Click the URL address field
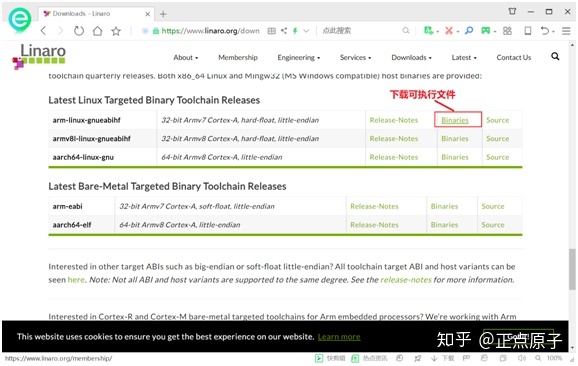This screenshot has height=366, width=578. (210, 31)
